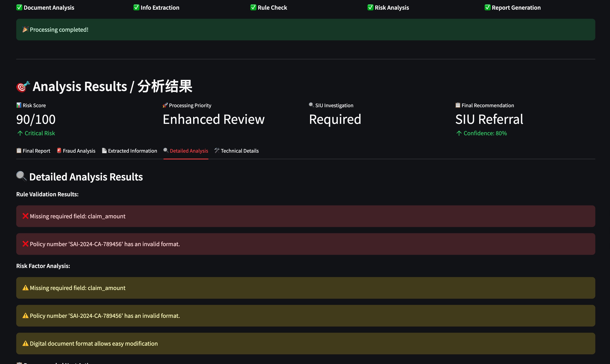Click the Info Extraction green checkmark
Image resolution: width=610 pixels, height=364 pixels.
[x=136, y=7]
